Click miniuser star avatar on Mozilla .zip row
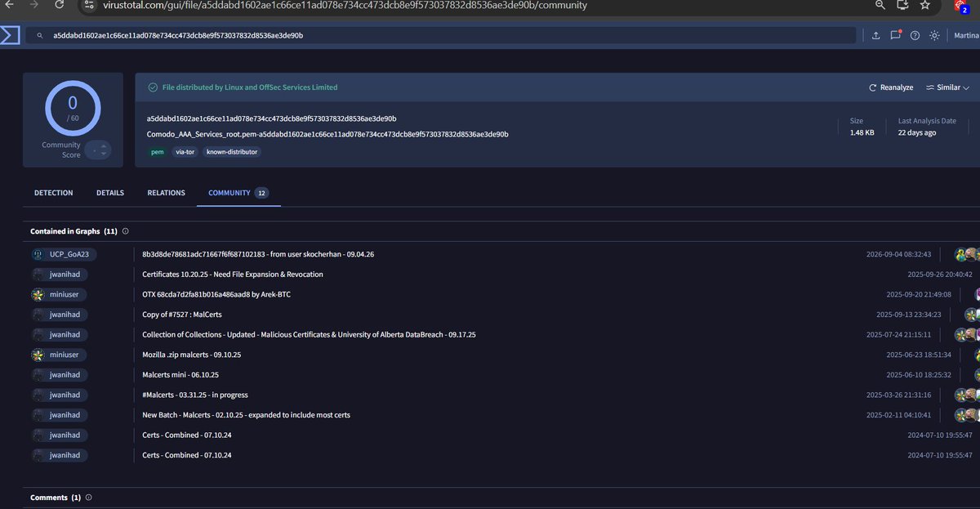Screen dimensions: 980x509 (38, 355)
